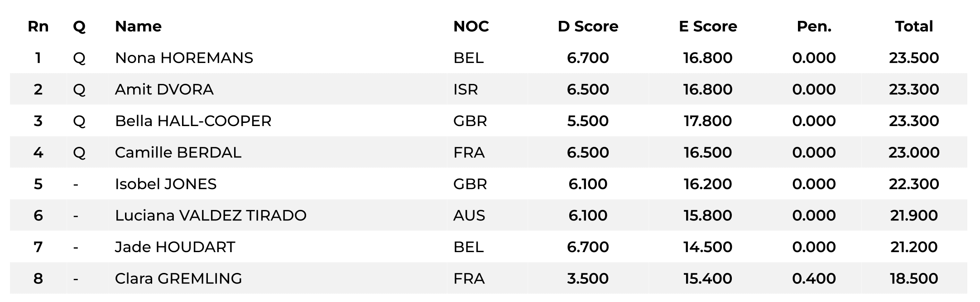Click Bella HALL-COOPER's 17.800 E Score
The width and height of the screenshot is (980, 302).
point(708,121)
